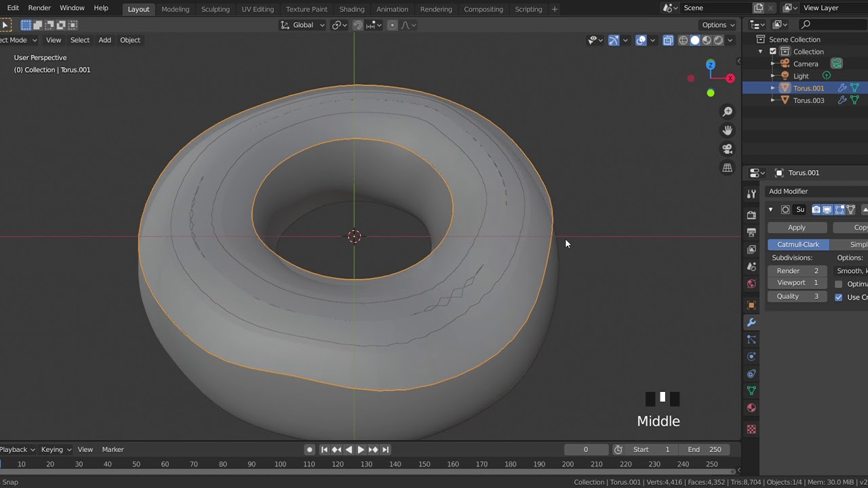Click the Light data icon in outliner

[827, 76]
